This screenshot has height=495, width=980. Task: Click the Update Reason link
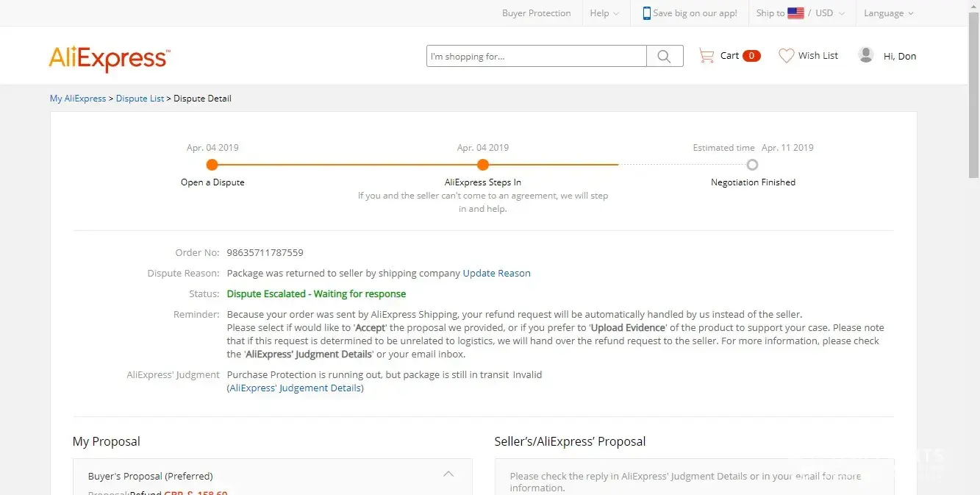[x=496, y=273]
